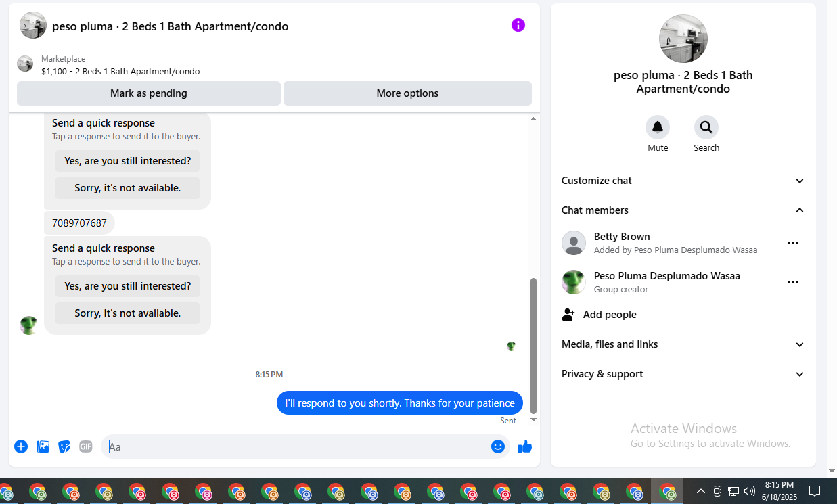Open more actions plus icon in composer
The image size is (837, 504).
[x=21, y=446]
